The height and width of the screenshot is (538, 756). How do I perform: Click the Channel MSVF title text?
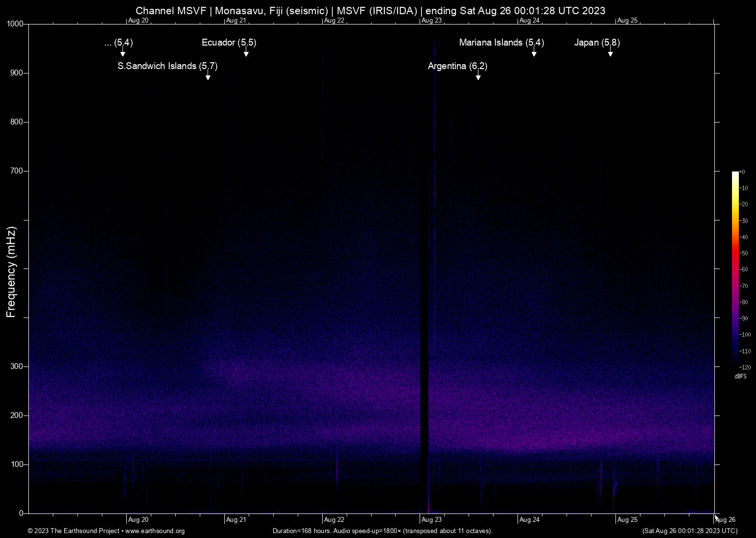click(171, 10)
